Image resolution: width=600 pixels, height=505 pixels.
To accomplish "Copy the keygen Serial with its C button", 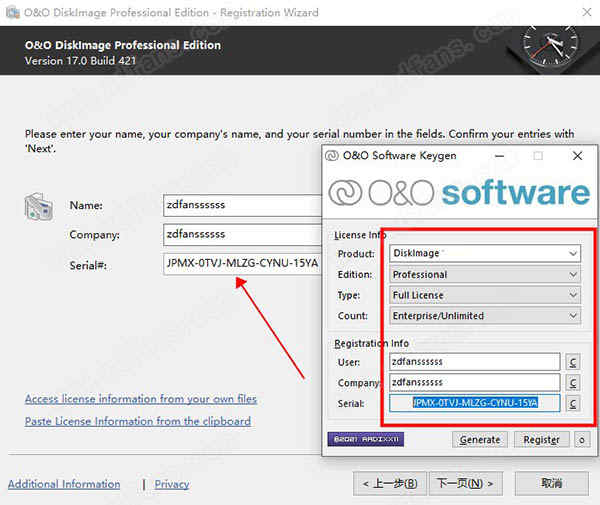I will click(x=572, y=403).
